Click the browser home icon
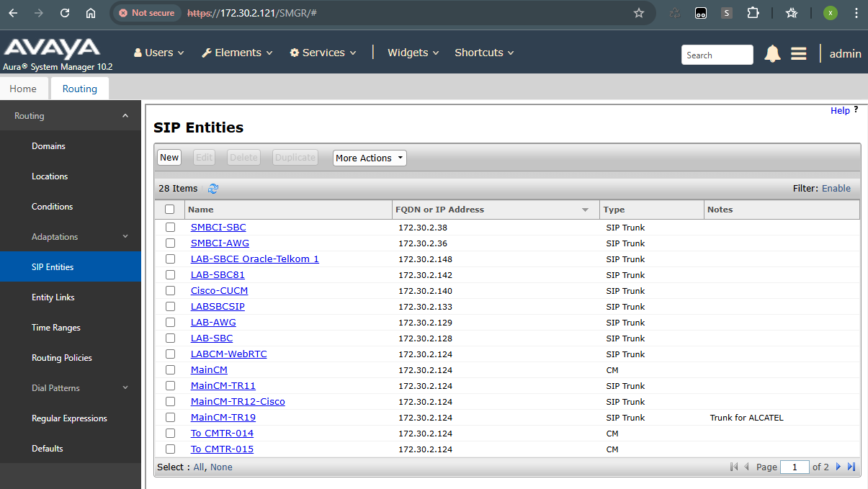868x489 pixels. tap(91, 13)
